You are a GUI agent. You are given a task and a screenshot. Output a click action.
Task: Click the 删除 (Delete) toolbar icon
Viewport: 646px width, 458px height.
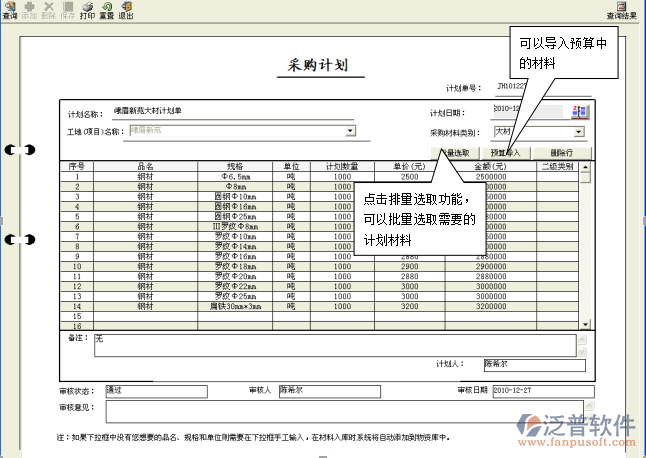tap(48, 10)
